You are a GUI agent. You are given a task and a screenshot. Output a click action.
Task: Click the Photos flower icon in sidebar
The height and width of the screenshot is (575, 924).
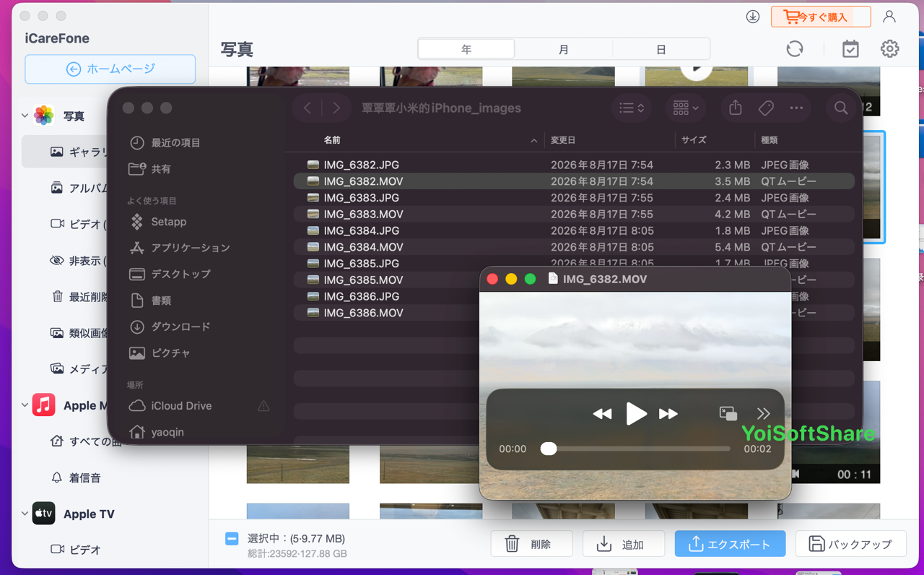pyautogui.click(x=43, y=116)
